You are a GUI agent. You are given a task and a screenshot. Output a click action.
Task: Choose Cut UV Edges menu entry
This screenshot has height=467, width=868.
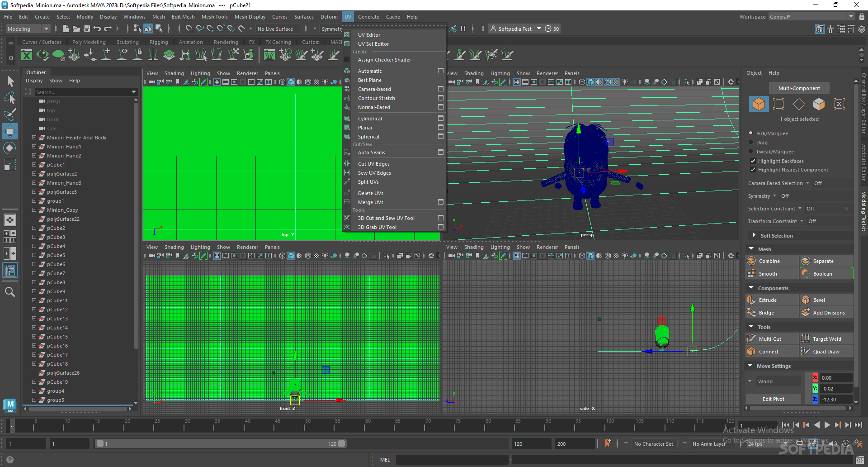[373, 164]
